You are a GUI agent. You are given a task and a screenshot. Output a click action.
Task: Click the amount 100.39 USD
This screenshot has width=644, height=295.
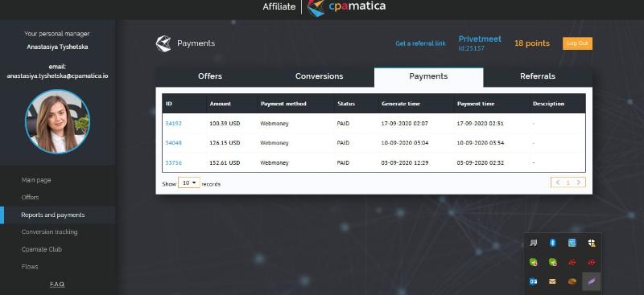pyautogui.click(x=225, y=124)
